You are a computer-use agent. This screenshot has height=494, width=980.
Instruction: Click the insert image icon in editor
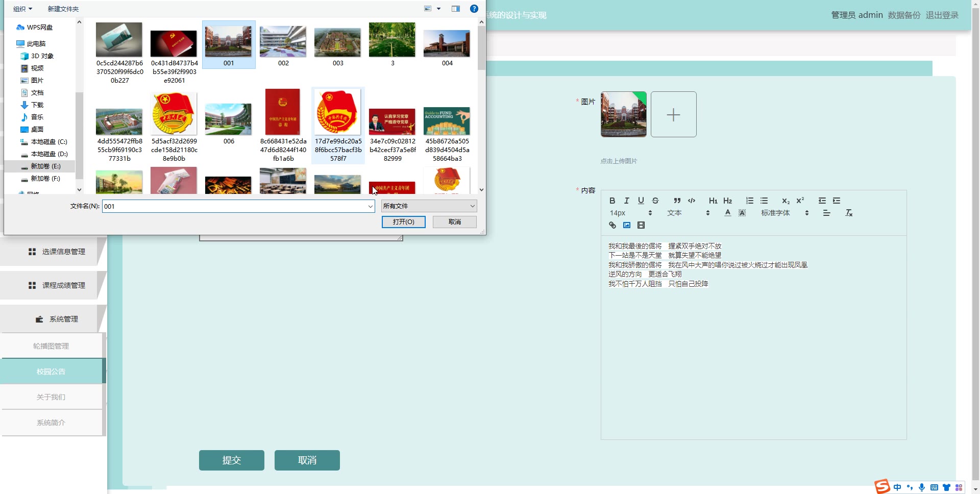point(626,225)
